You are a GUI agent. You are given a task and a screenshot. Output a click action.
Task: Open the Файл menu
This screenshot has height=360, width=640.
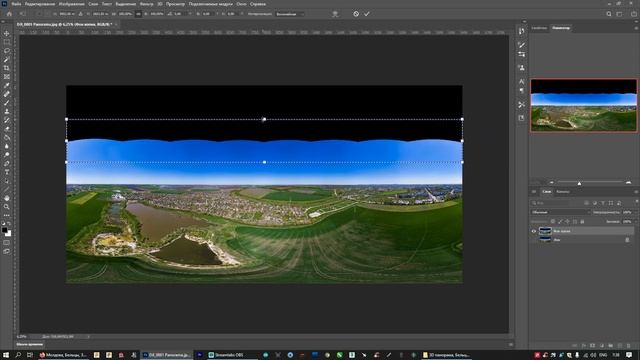(x=16, y=4)
